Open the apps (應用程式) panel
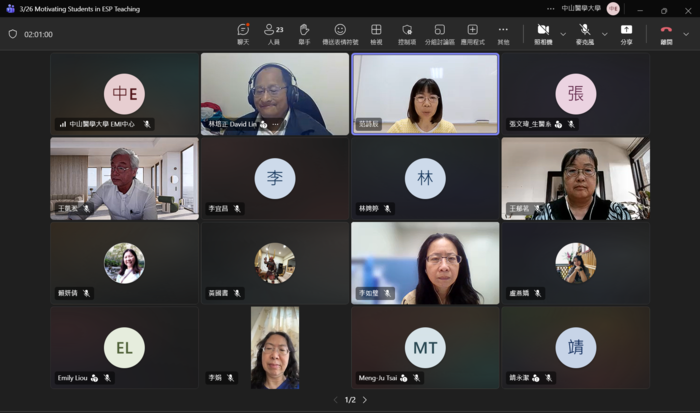 (472, 33)
